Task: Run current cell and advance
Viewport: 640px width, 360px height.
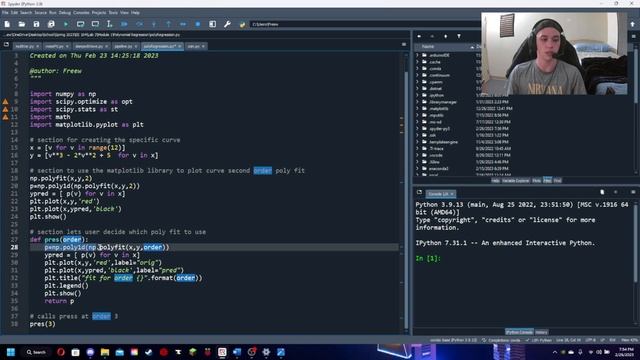Action: pos(95,24)
